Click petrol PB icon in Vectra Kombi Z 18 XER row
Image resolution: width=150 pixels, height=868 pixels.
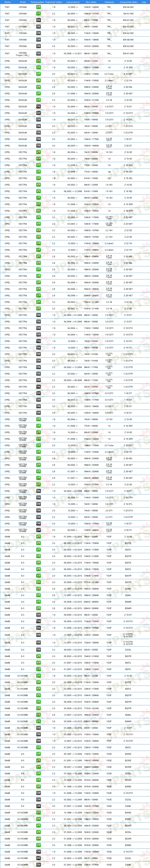(38, 439)
